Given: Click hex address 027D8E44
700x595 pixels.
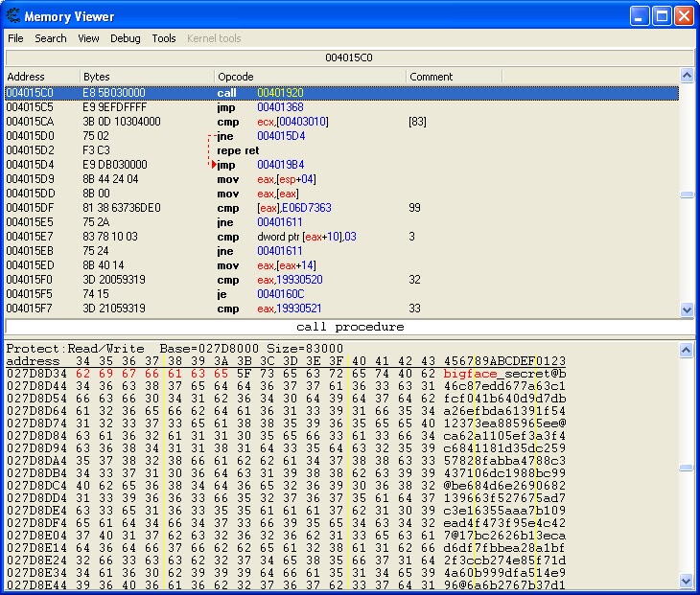Looking at the screenshot, I should pyautogui.click(x=36, y=584).
